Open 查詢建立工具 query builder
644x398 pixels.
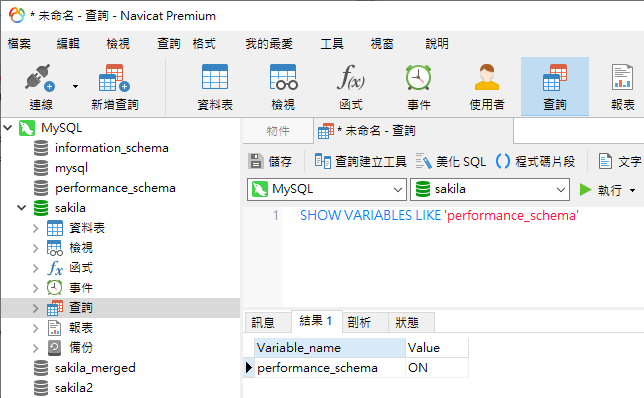click(x=361, y=161)
